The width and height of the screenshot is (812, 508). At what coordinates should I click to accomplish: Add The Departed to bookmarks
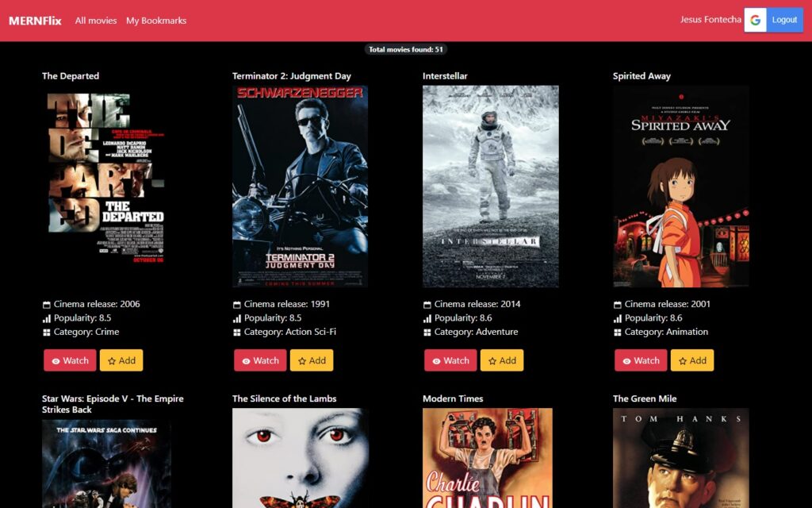coord(121,360)
